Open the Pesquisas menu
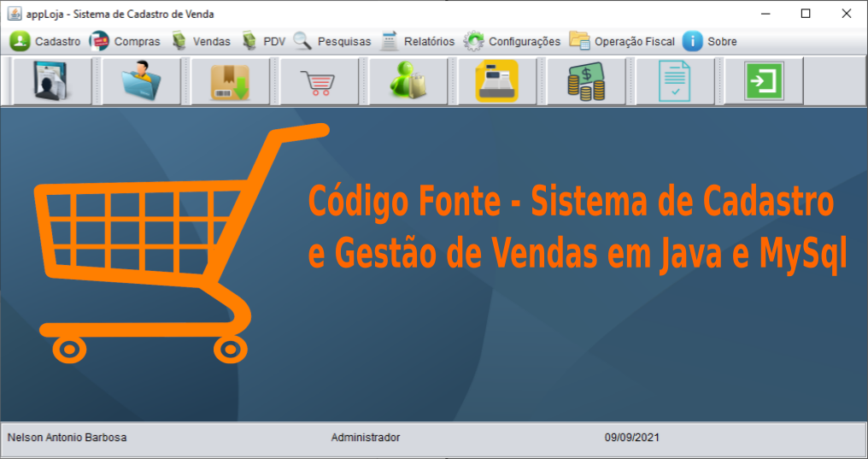This screenshot has height=459, width=868. [333, 41]
